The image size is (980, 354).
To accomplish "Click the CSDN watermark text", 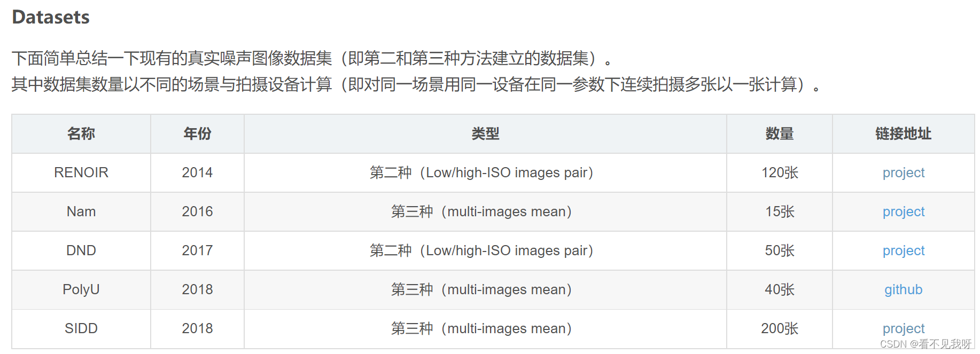I will (925, 344).
